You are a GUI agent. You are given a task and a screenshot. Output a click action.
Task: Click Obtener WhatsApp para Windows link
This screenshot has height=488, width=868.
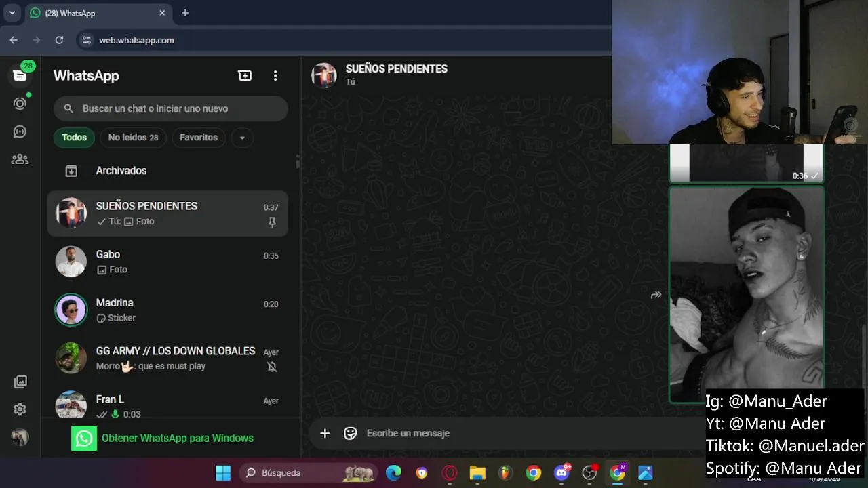[x=178, y=439]
